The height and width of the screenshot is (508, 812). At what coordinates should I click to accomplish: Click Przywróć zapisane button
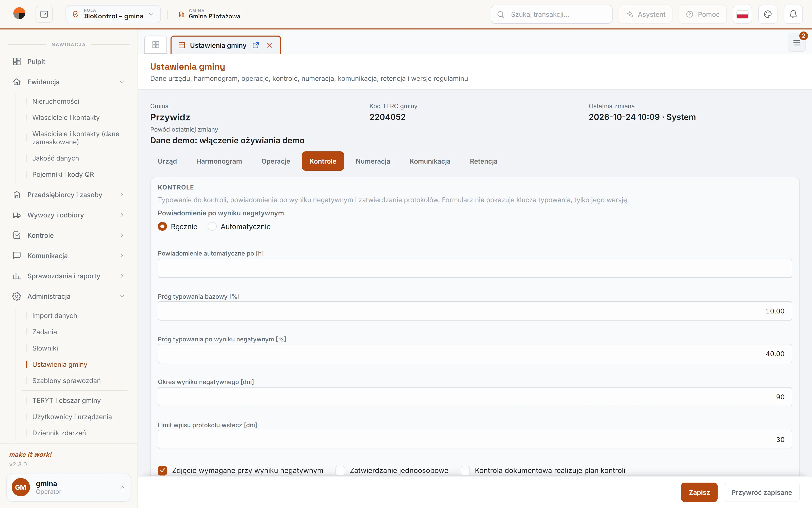click(762, 492)
